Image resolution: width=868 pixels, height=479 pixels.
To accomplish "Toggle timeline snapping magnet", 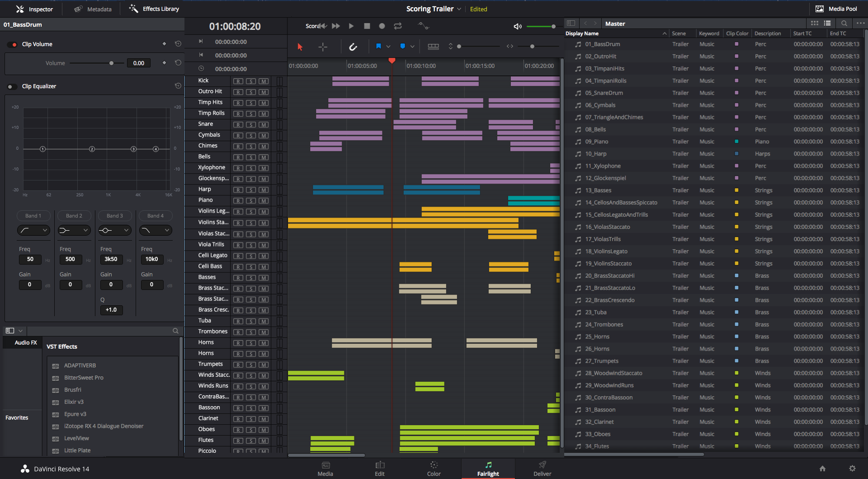I will (x=353, y=47).
